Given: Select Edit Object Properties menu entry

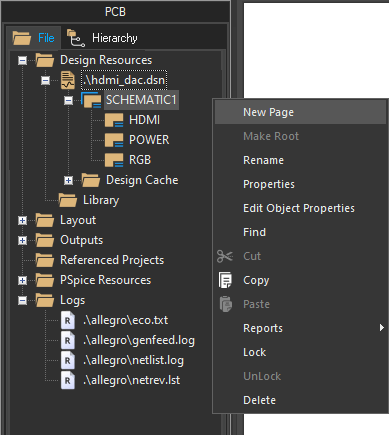Looking at the screenshot, I should [x=300, y=208].
